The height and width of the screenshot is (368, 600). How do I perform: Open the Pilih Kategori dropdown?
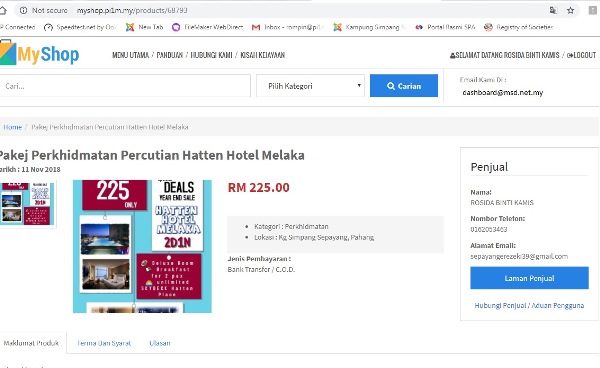point(310,86)
